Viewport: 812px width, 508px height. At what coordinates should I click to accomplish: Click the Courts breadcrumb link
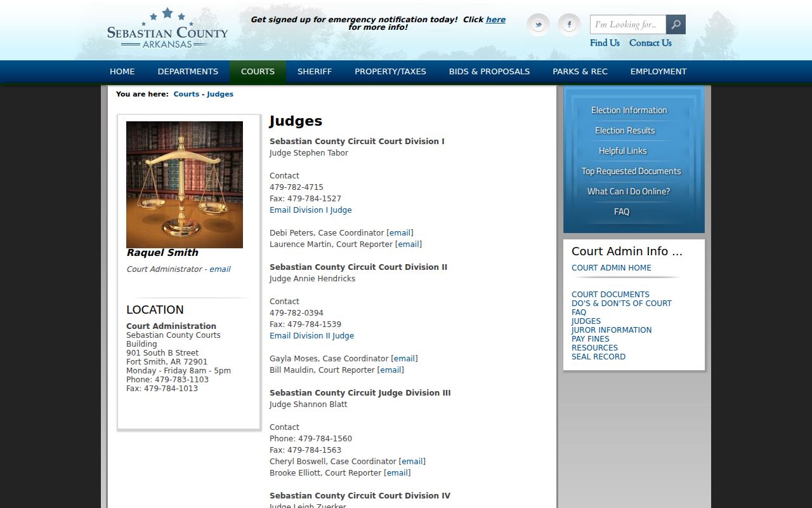point(187,94)
